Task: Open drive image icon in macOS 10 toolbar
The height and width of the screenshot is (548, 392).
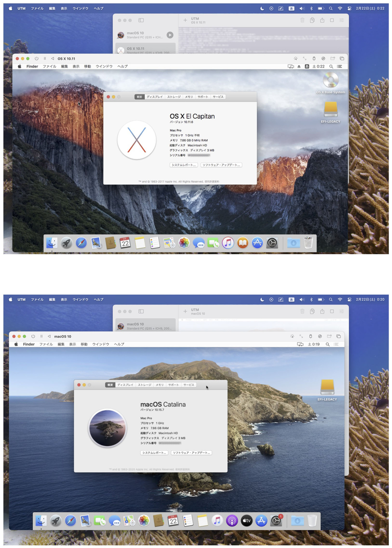Action: [x=319, y=336]
